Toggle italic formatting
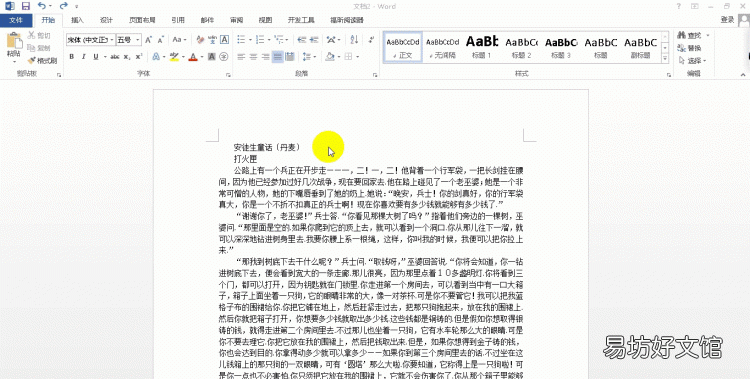This screenshot has width=750, height=379. coord(84,57)
